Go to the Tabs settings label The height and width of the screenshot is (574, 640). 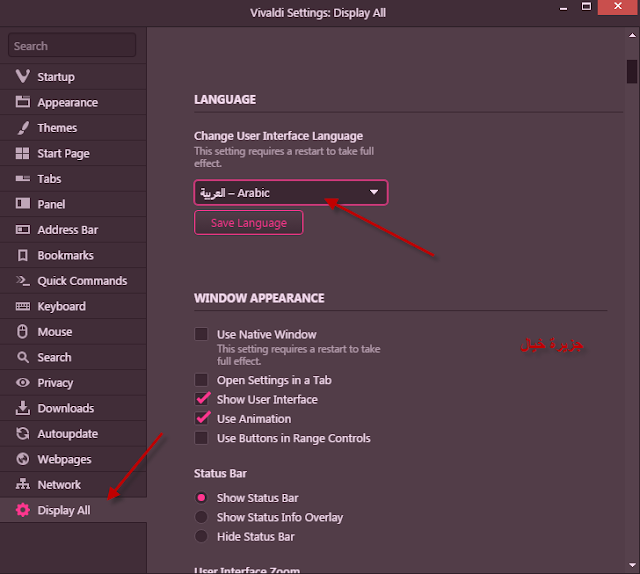coord(49,179)
